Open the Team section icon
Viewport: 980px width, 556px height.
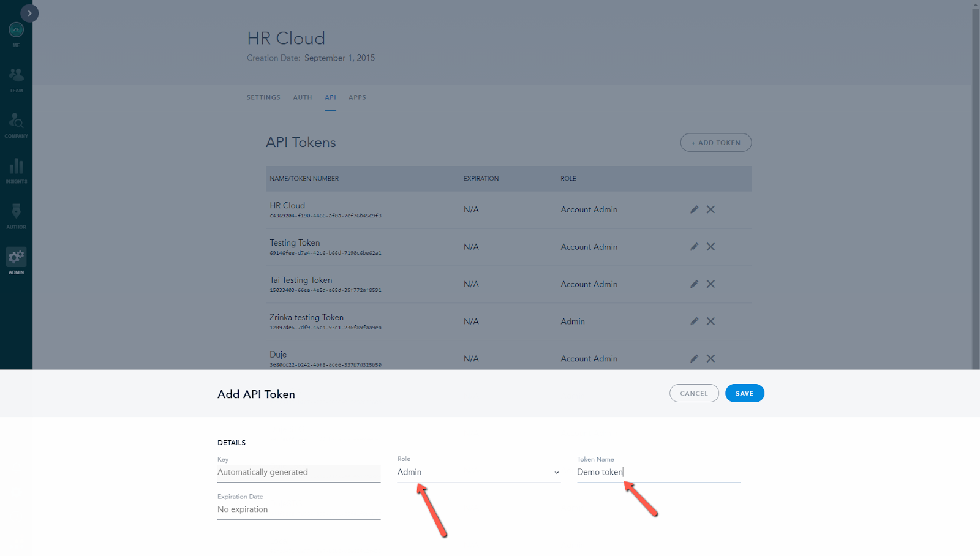(16, 75)
